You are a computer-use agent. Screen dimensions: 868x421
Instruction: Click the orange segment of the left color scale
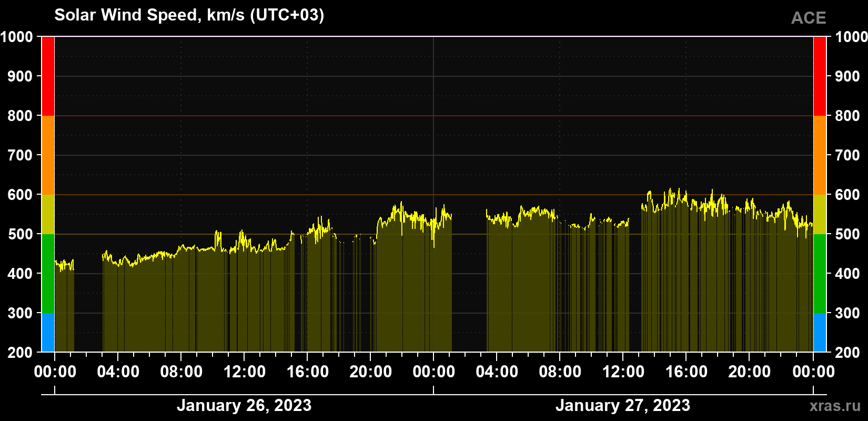pos(48,155)
